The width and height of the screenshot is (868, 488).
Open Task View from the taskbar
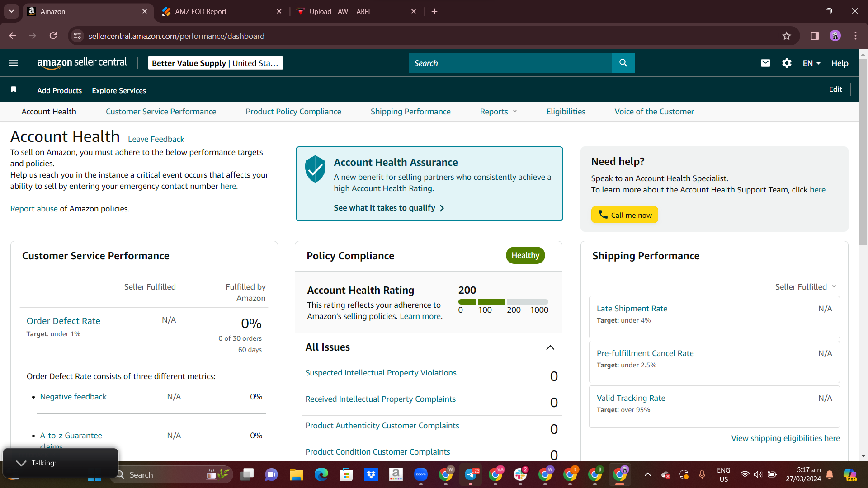247,474
